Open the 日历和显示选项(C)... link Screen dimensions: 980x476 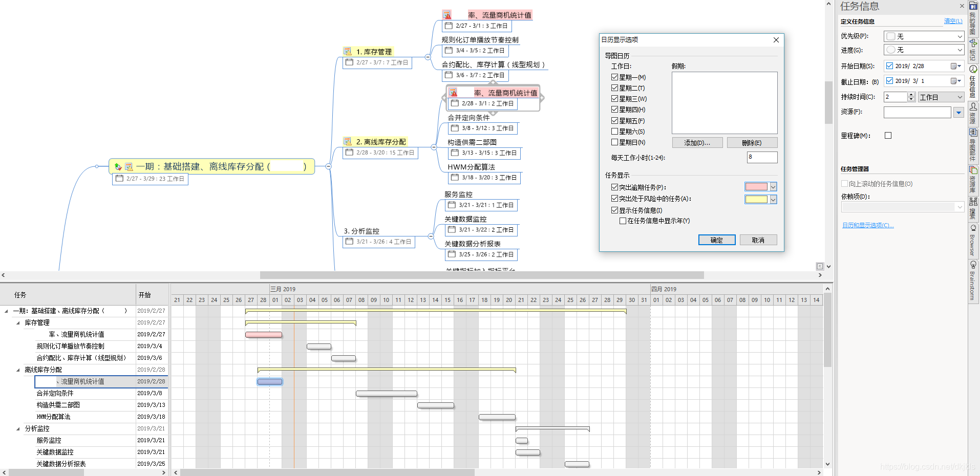(x=868, y=225)
